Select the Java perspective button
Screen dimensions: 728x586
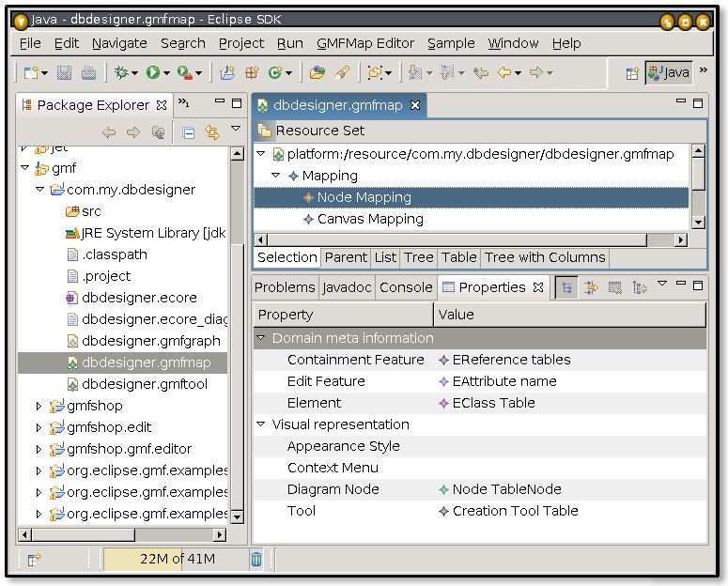pos(669,73)
